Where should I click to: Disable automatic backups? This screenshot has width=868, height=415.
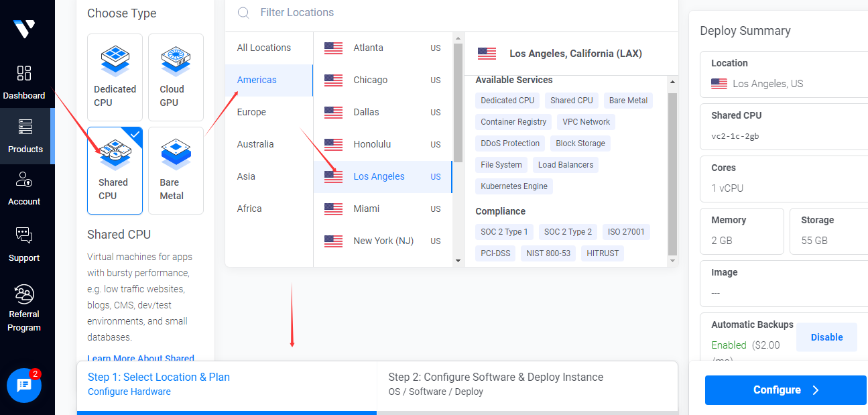click(826, 337)
